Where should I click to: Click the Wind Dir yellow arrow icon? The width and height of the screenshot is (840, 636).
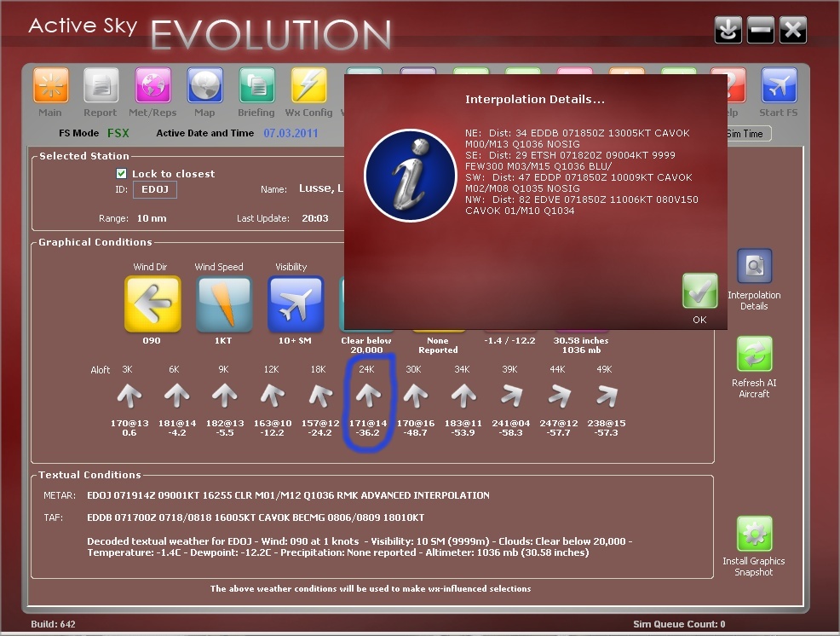(152, 304)
